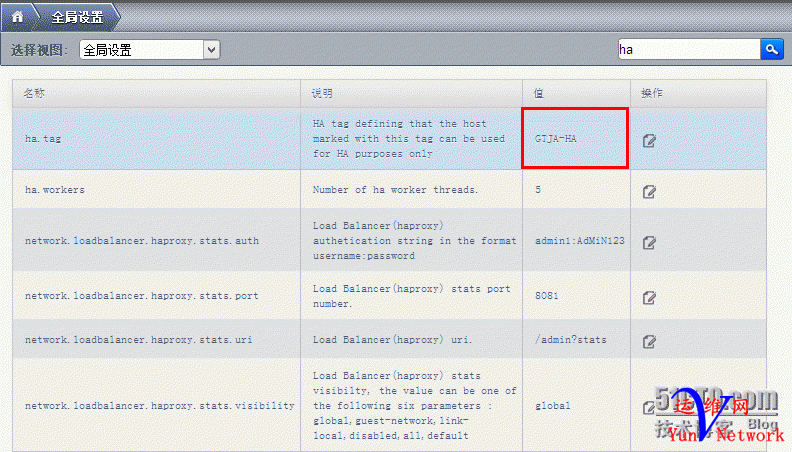Click the value 5 for ha.workers
792x452 pixels.
[538, 190]
